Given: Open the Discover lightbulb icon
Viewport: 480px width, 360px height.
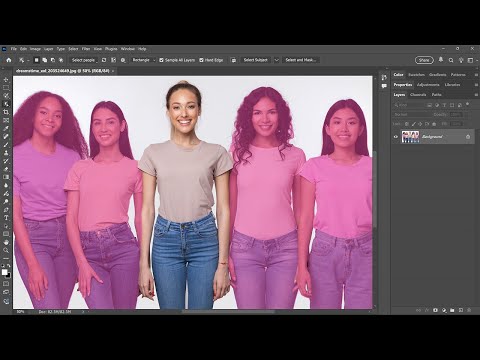Looking at the screenshot, I should [x=461, y=60].
